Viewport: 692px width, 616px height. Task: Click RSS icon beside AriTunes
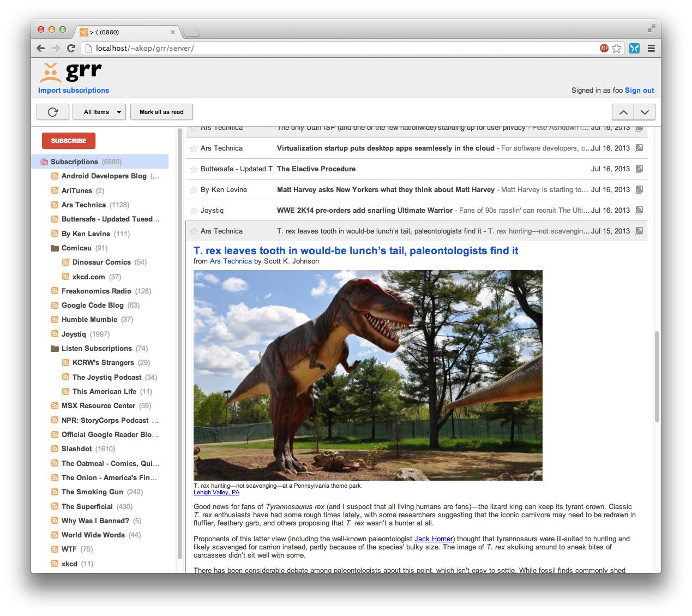coord(55,190)
